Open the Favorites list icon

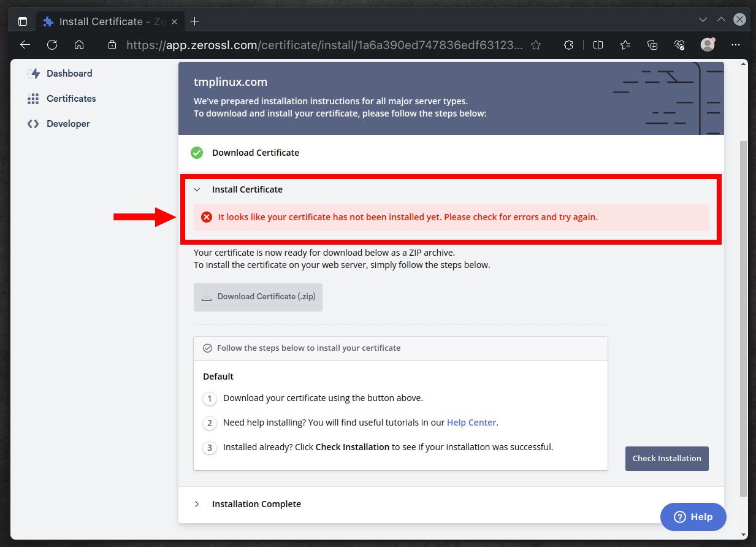(x=625, y=45)
